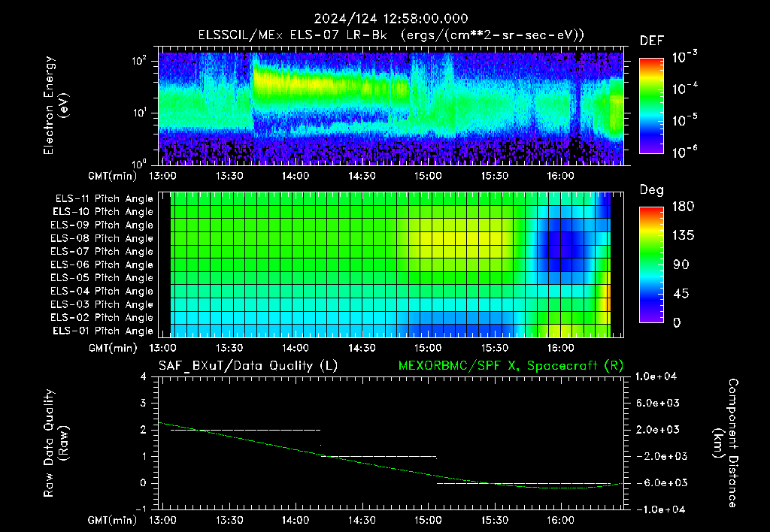Select the ELS-02 Pitch Angle row label
The width and height of the screenshot is (770, 532).
pos(102,318)
